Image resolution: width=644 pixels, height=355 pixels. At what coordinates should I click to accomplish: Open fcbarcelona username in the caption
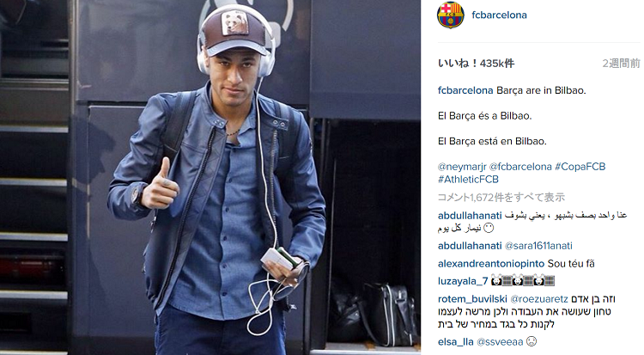(x=465, y=90)
